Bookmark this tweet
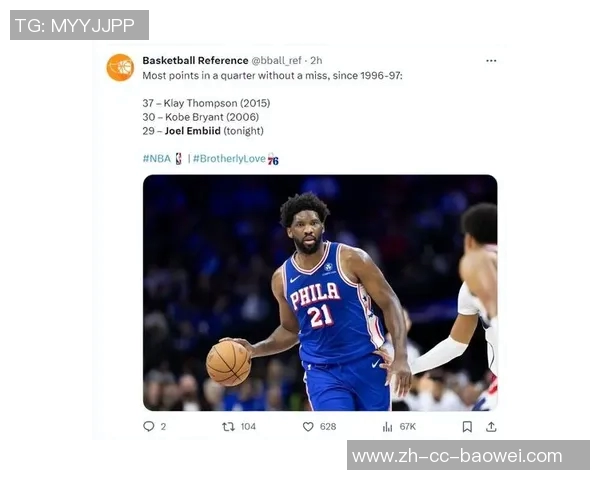The width and height of the screenshot is (600, 480). 467,426
